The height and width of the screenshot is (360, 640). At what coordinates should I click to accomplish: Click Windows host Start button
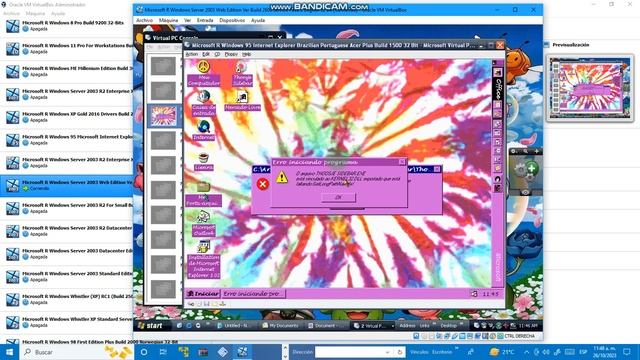9,352
